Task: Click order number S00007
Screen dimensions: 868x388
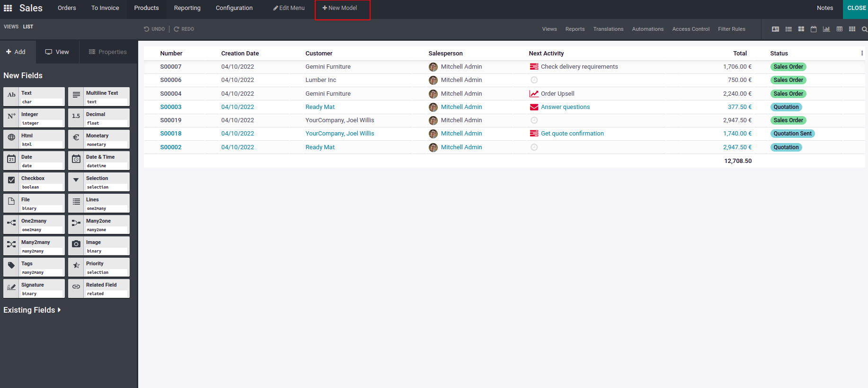Action: (x=171, y=67)
